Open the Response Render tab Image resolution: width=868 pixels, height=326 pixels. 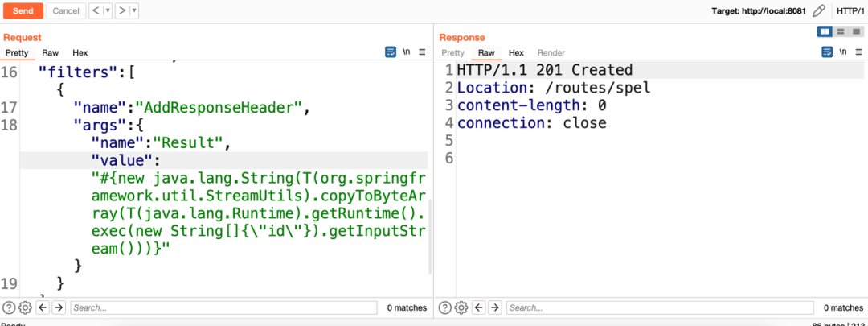tap(551, 52)
